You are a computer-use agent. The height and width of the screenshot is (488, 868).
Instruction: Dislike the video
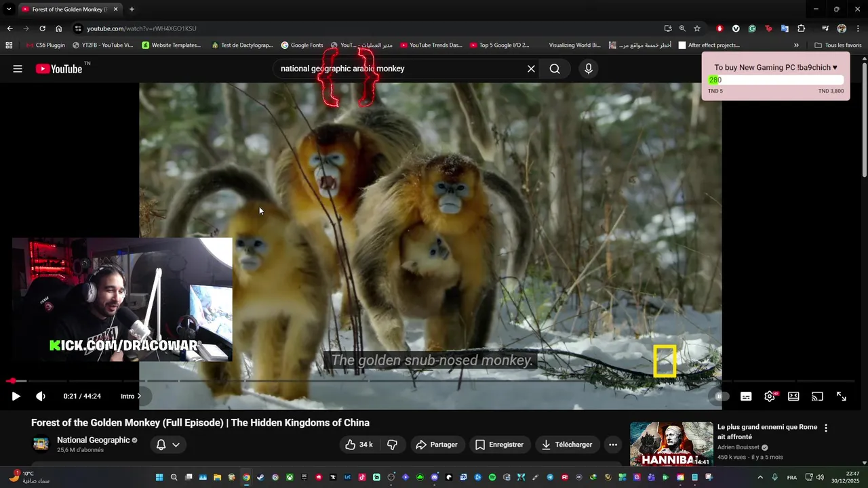[x=392, y=445]
